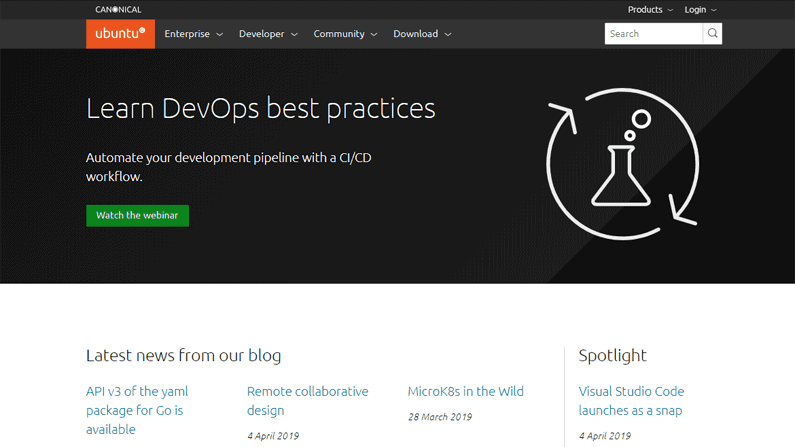Open Visual Studio Code snap spotlight link
The width and height of the screenshot is (795, 447).
point(631,401)
